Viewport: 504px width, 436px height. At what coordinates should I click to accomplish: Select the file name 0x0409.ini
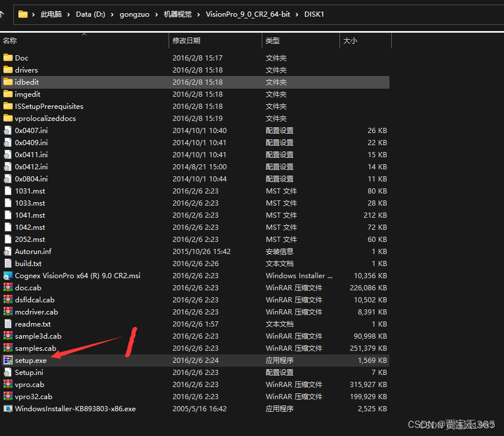click(x=31, y=142)
